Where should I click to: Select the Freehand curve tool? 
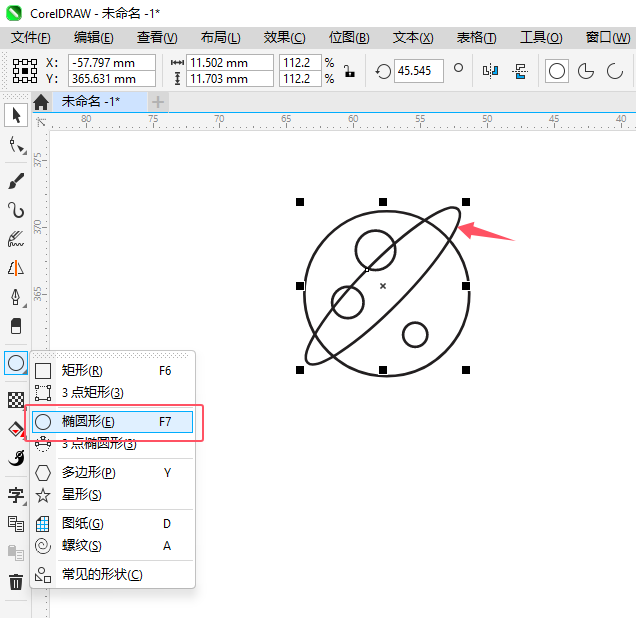pos(16,210)
